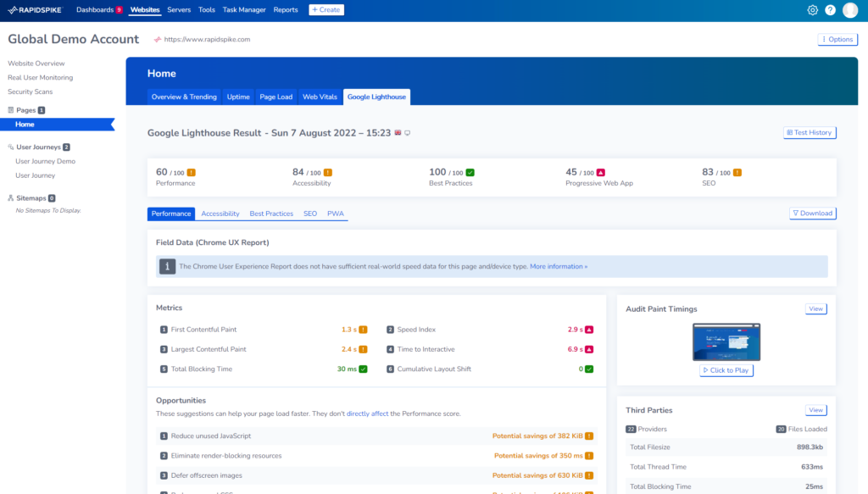Click the Create button

(x=326, y=10)
